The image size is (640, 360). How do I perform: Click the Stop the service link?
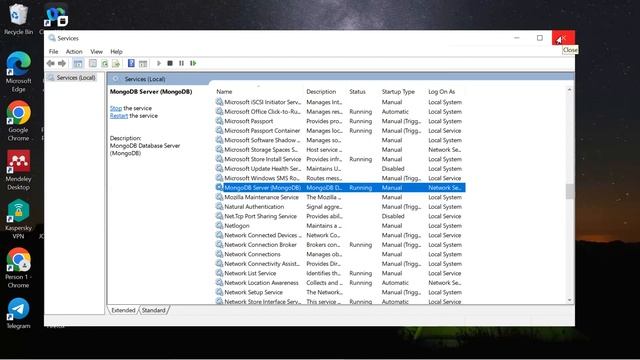(x=116, y=108)
